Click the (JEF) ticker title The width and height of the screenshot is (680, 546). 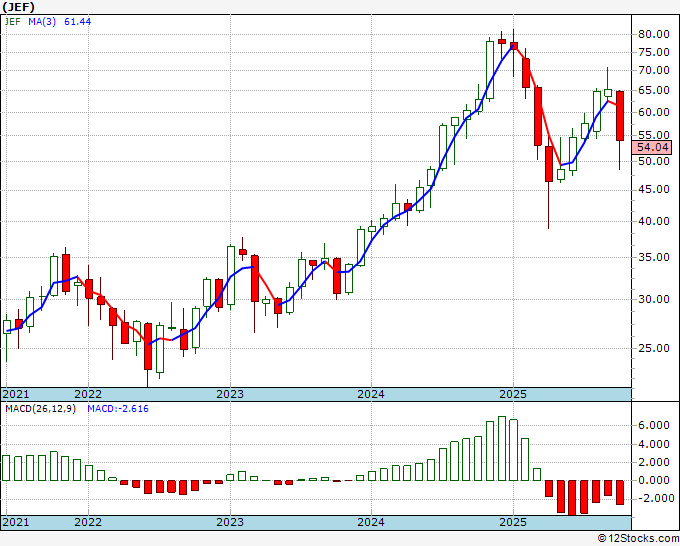point(19,7)
